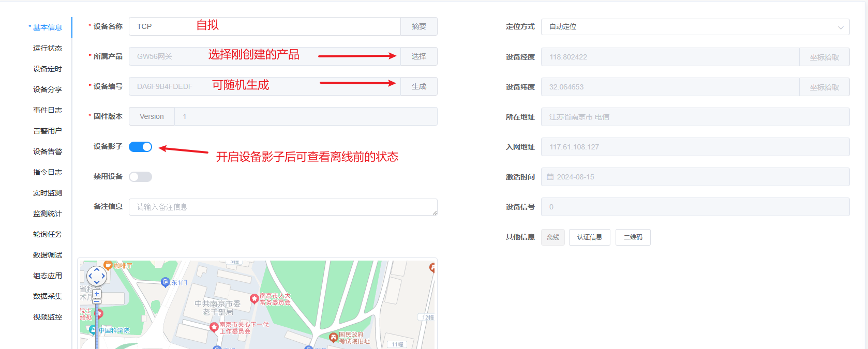Open the 运行状态 tab in sidebar
This screenshot has height=349, width=868.
(48, 48)
